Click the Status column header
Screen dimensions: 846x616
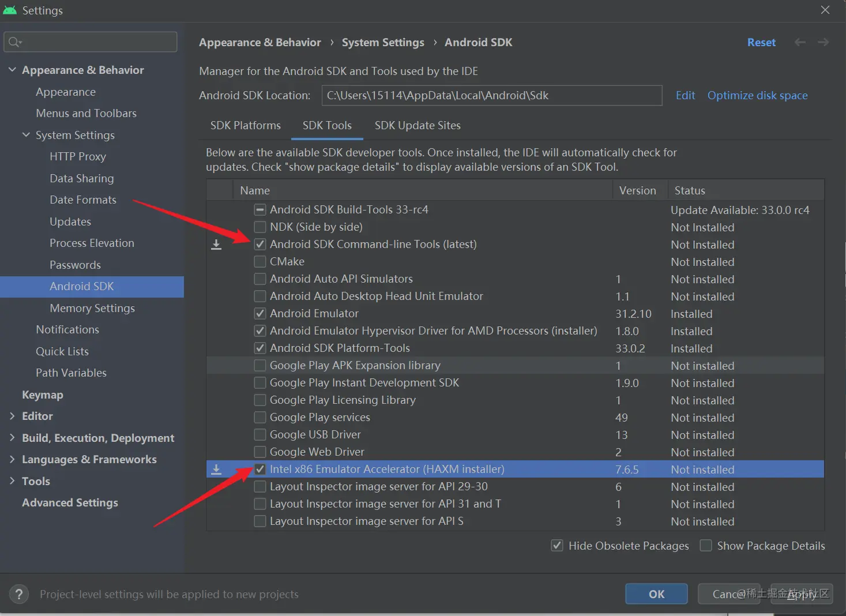coord(746,190)
